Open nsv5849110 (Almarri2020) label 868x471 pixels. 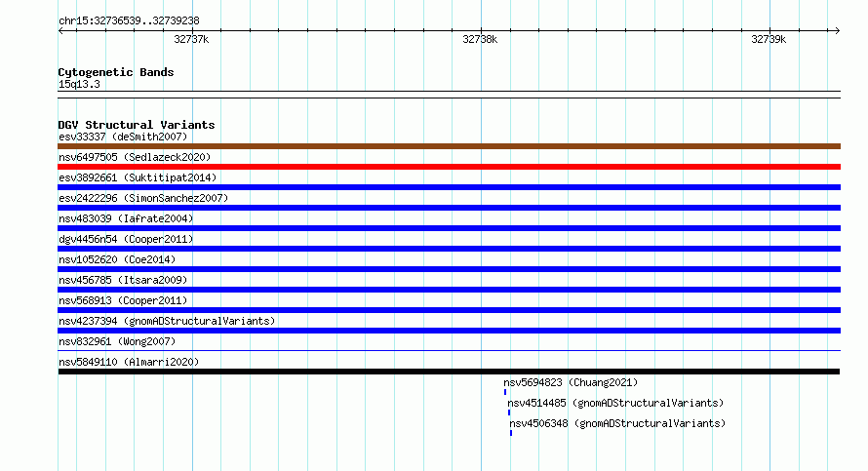coord(129,362)
